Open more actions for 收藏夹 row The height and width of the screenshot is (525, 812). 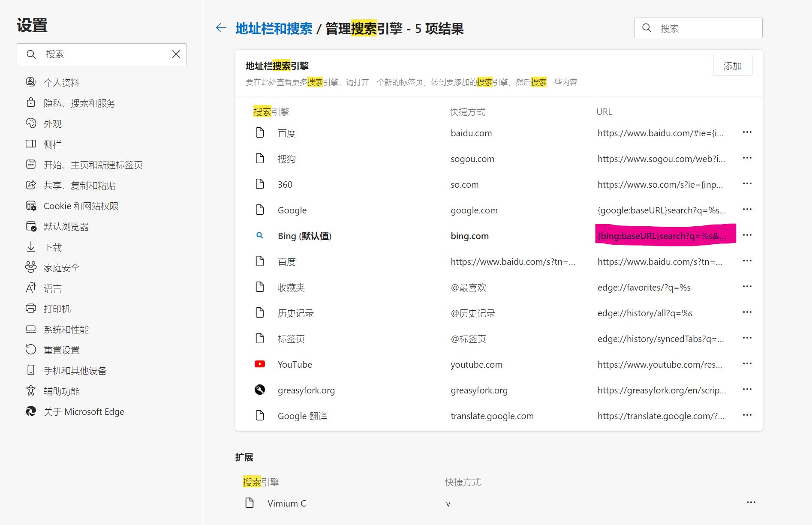[747, 287]
